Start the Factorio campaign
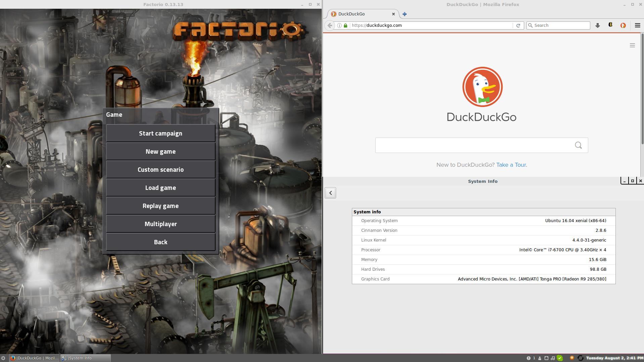The width and height of the screenshot is (644, 362). [x=160, y=133]
